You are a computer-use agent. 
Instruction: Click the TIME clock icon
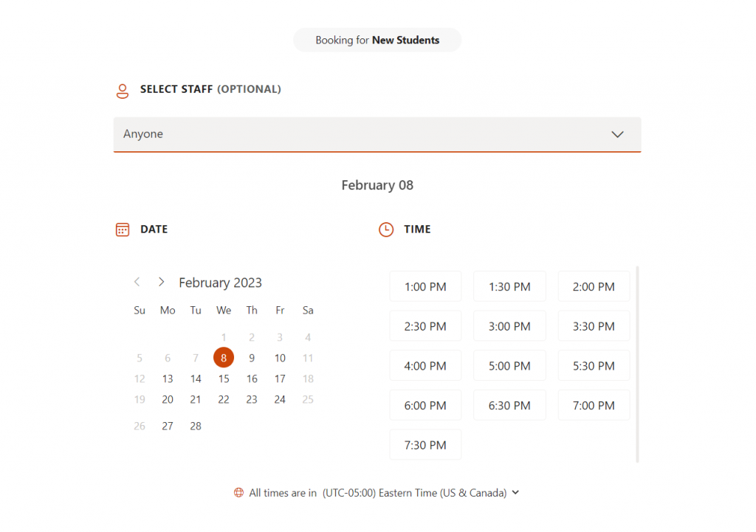tap(386, 229)
